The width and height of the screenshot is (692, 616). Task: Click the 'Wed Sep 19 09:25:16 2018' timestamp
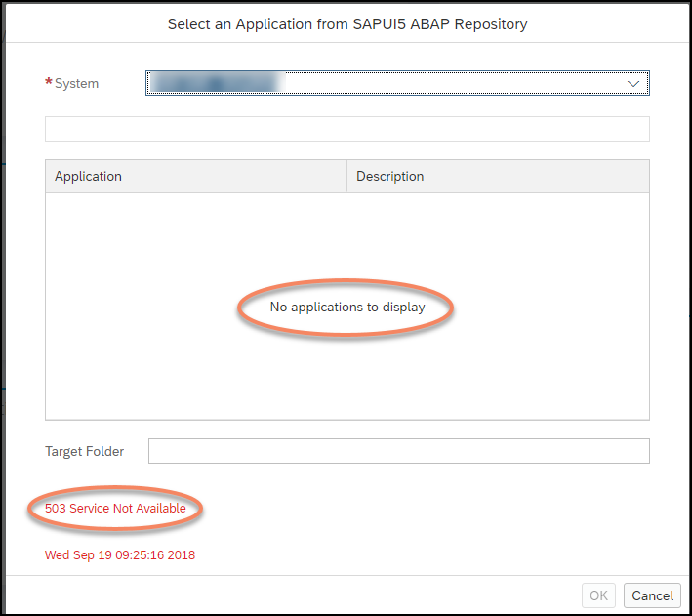[120, 555]
